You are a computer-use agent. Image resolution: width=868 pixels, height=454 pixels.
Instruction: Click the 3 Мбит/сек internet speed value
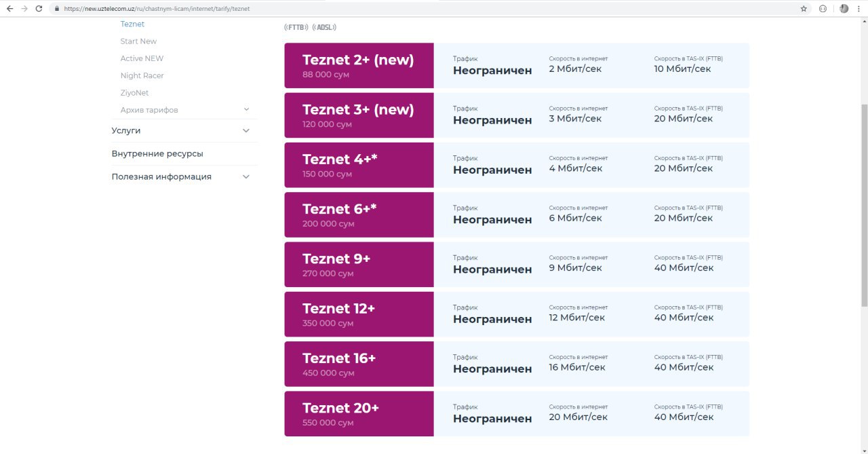coord(575,119)
